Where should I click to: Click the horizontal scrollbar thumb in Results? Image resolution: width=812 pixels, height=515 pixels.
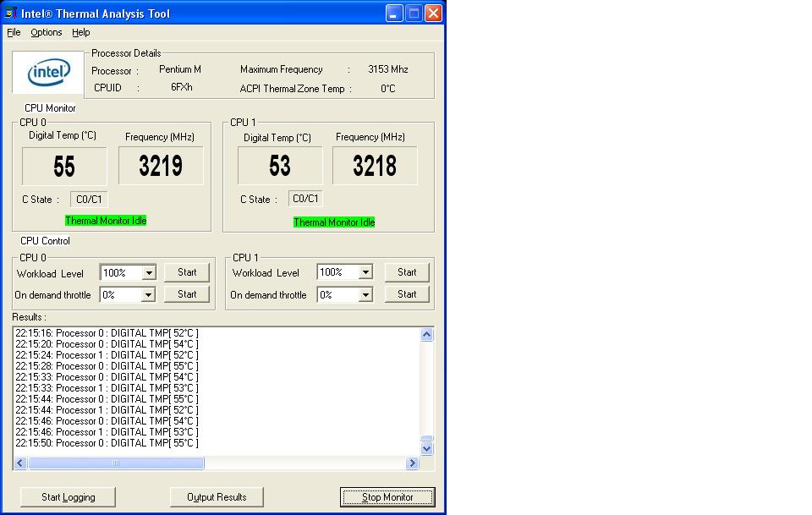click(116, 463)
